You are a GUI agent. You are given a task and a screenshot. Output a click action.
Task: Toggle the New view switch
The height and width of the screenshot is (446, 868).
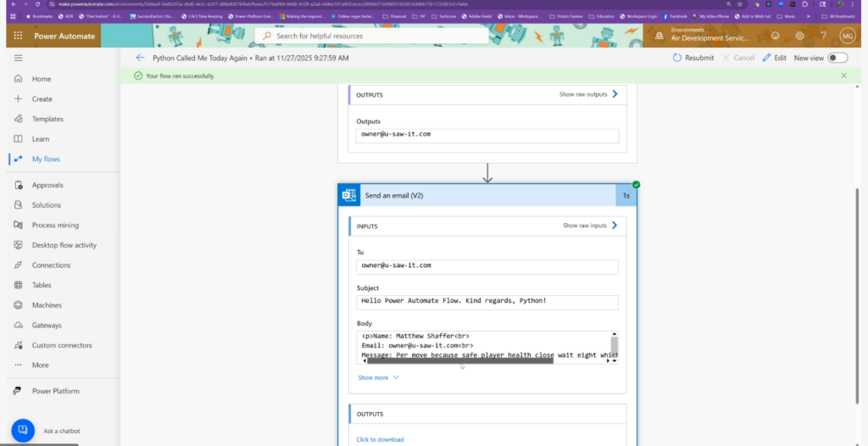837,58
